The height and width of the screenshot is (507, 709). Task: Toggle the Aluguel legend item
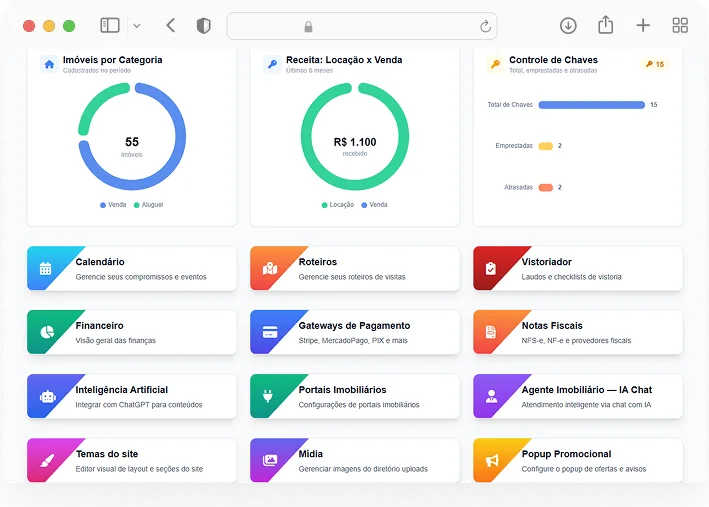click(148, 205)
